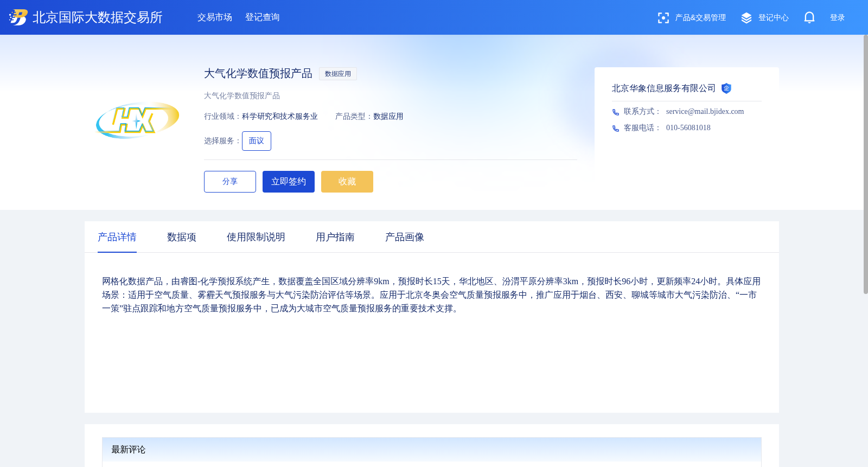868x467 pixels.
Task: Click the phone number 010-56081018
Action: coord(688,128)
